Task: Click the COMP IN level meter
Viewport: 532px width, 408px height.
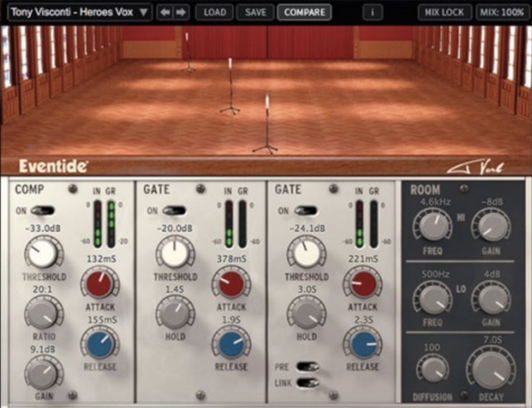Action: point(97,224)
